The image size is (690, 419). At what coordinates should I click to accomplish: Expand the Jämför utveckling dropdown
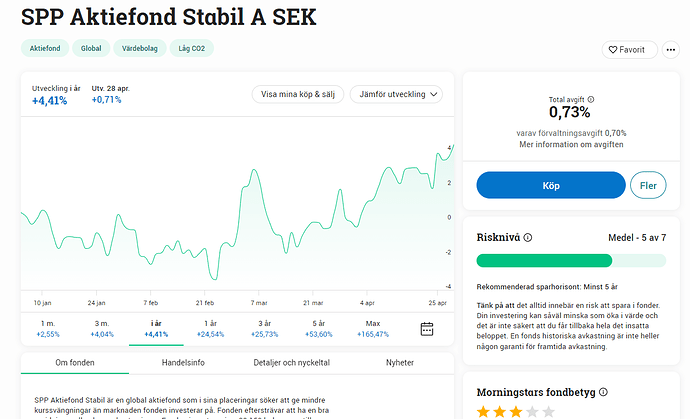click(x=396, y=94)
